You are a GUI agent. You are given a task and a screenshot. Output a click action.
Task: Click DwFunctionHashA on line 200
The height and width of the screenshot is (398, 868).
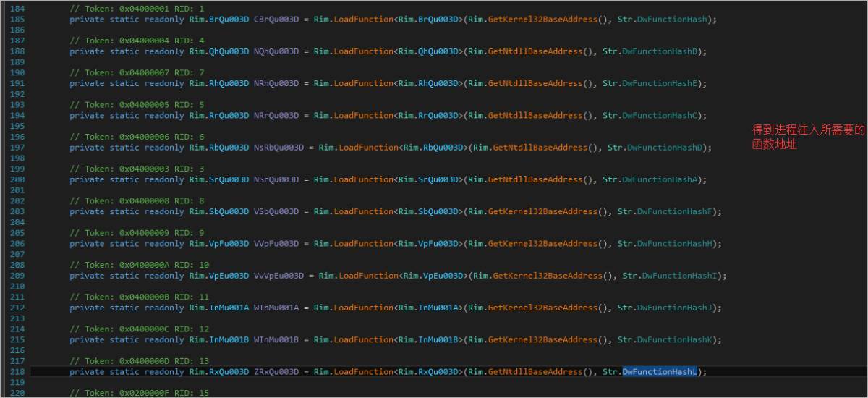pos(660,179)
